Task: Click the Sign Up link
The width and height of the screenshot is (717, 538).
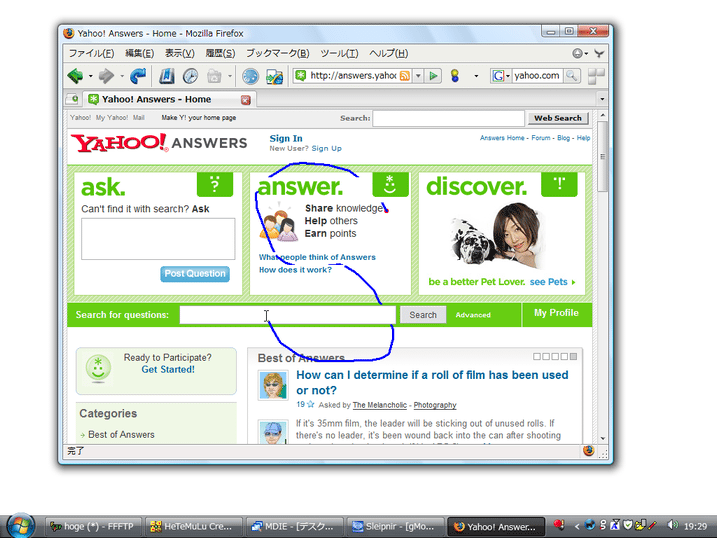Action: pos(326,149)
